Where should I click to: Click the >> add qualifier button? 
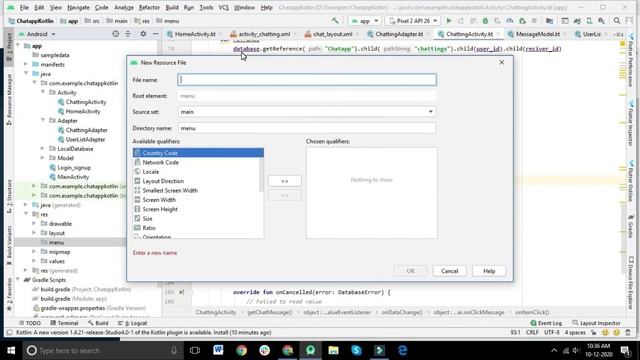(284, 181)
